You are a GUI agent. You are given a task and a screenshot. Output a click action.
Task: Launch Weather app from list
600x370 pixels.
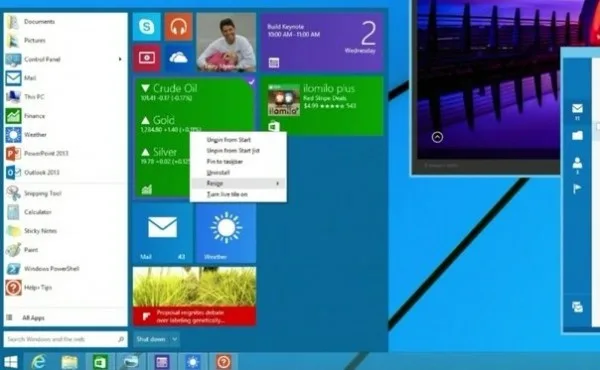[x=65, y=135]
